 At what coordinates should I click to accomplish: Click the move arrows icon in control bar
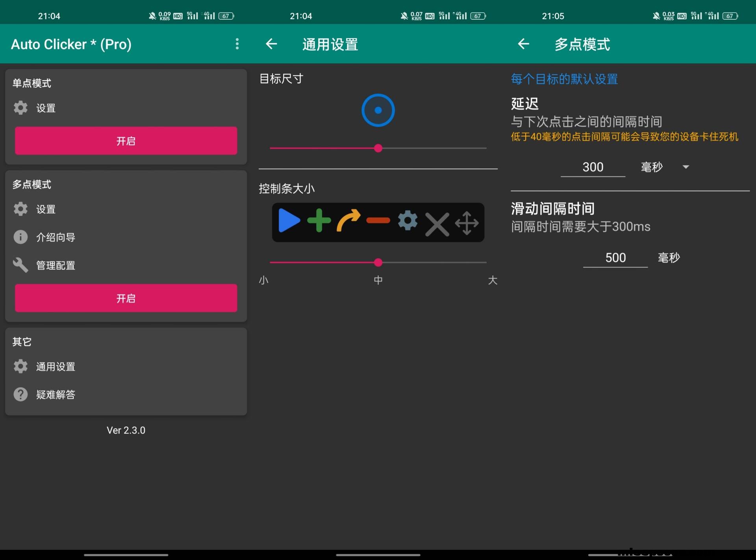(467, 223)
